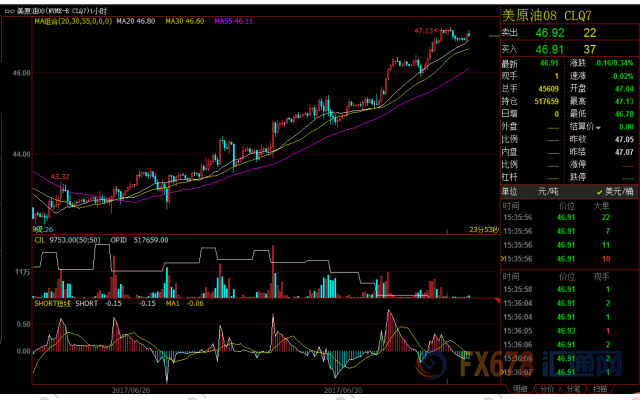Click the chart title 美原油08 1小时
The width and height of the screenshot is (640, 400).
tap(62, 11)
